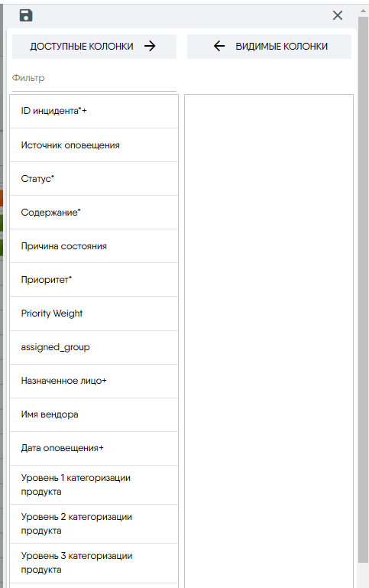Choose Имя вендора in the list
369x588 pixels.
click(94, 414)
